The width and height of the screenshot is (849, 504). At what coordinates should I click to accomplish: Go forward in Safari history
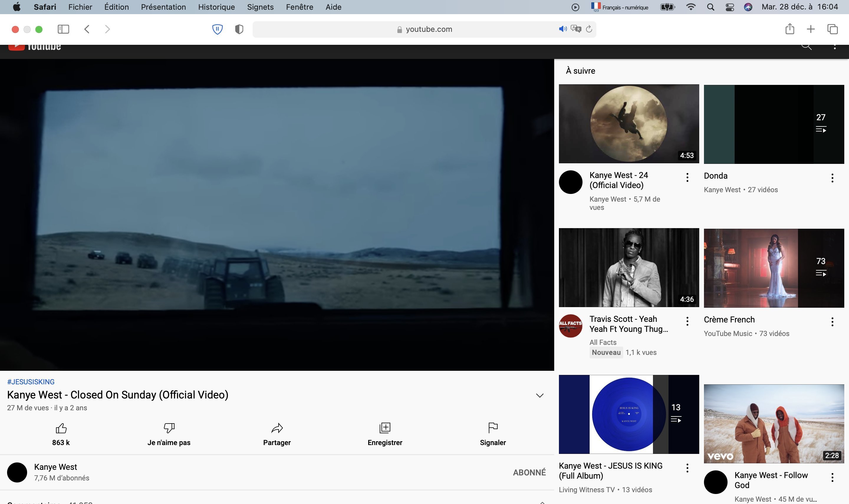107,29
